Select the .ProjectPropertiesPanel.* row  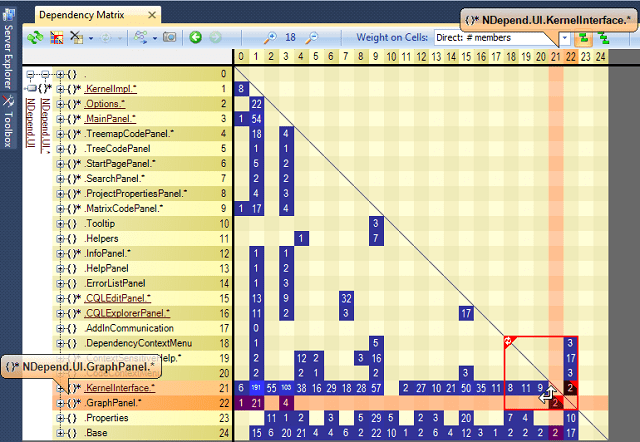coord(142,193)
